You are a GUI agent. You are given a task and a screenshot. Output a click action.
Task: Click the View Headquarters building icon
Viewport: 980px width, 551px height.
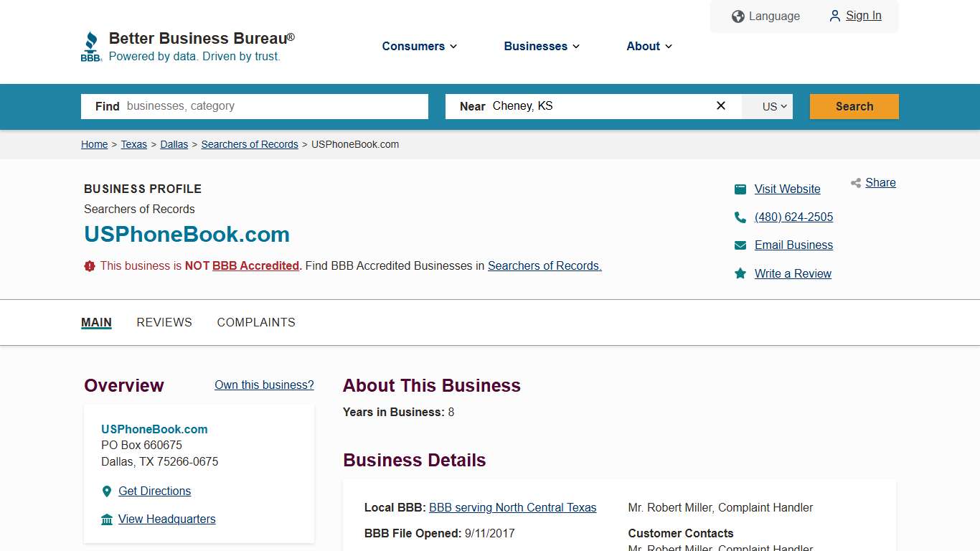[x=106, y=519]
